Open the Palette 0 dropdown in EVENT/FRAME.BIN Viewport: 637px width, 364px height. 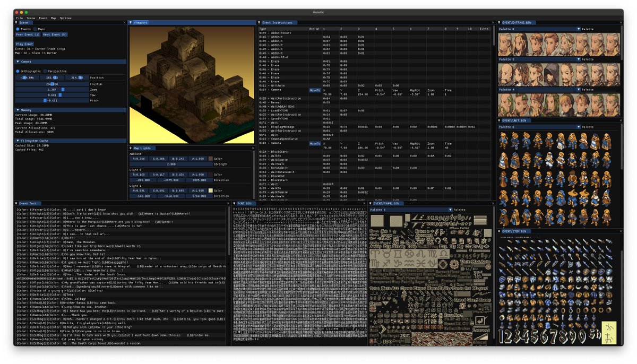point(411,210)
